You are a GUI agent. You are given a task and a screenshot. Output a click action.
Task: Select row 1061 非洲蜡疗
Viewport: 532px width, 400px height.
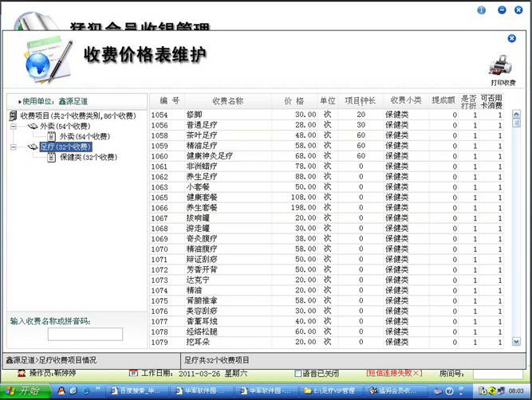point(327,167)
